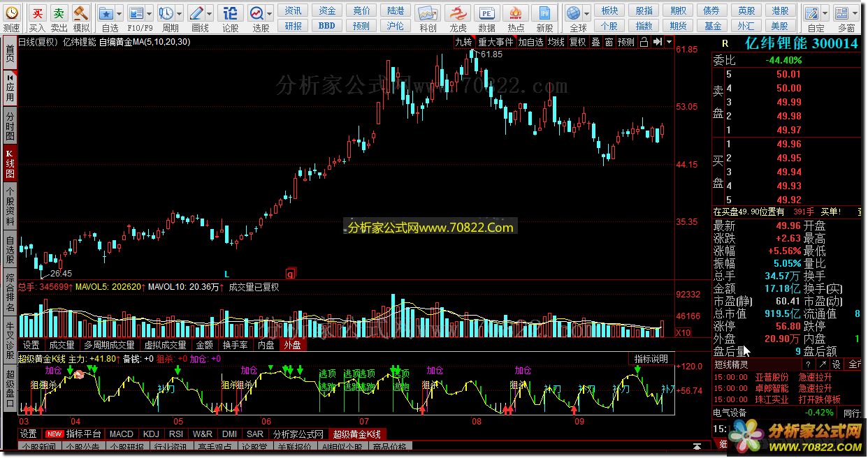The height and width of the screenshot is (458, 868).
Task: Click the 亿纬锂能 300014 stock title
Action: (x=800, y=43)
